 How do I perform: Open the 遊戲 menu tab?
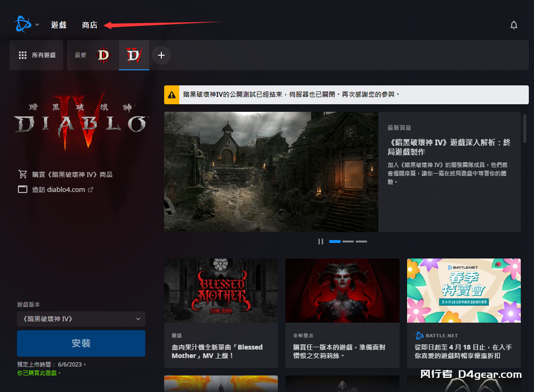tap(59, 25)
